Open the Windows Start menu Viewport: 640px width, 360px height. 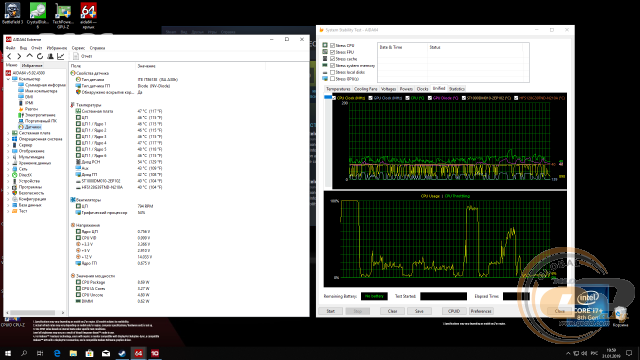point(8,353)
